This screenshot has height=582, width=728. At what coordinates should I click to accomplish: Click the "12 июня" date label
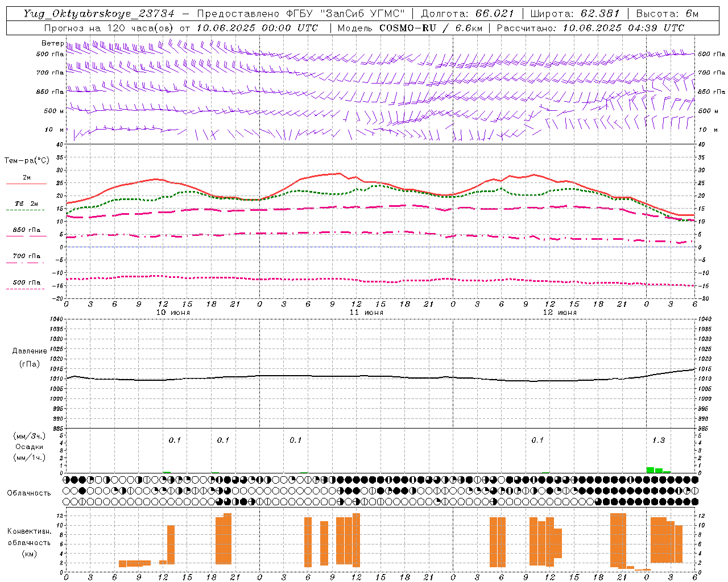point(560,313)
